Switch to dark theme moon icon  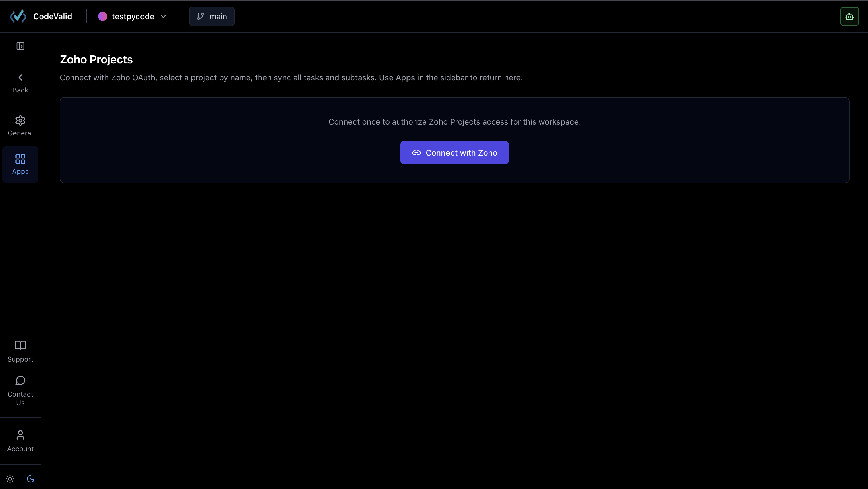click(x=31, y=478)
